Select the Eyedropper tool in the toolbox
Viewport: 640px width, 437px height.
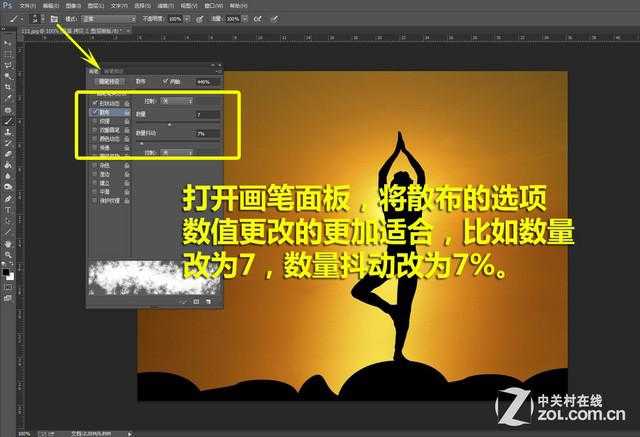(8, 98)
